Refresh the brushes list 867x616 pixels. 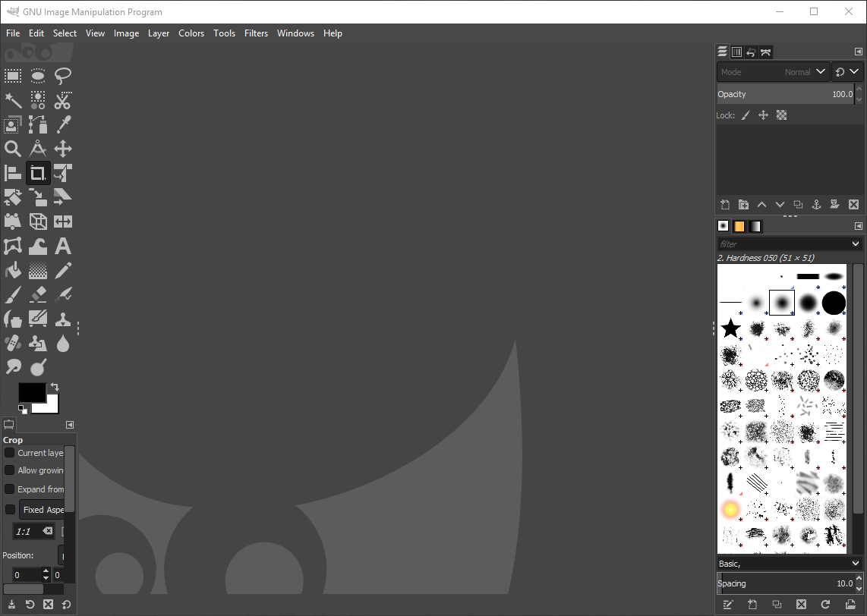pos(825,605)
